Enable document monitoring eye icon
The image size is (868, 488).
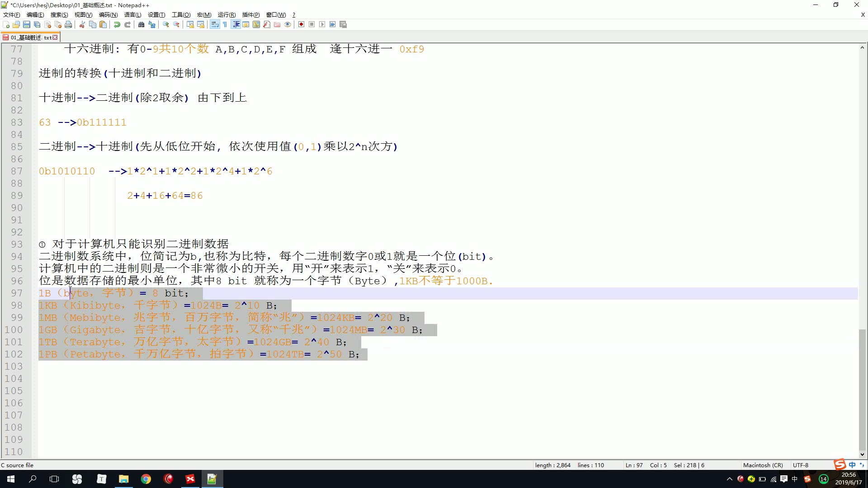click(288, 24)
